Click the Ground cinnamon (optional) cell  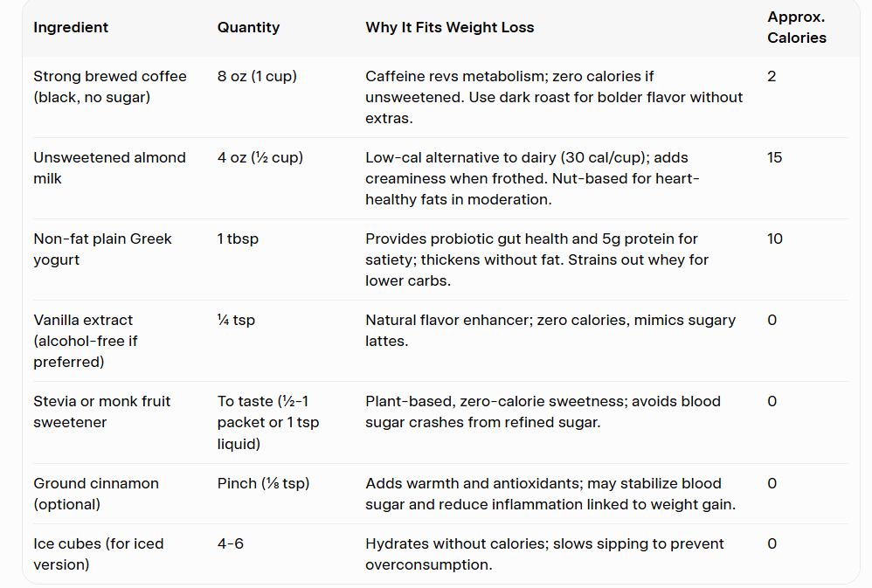tap(96, 494)
